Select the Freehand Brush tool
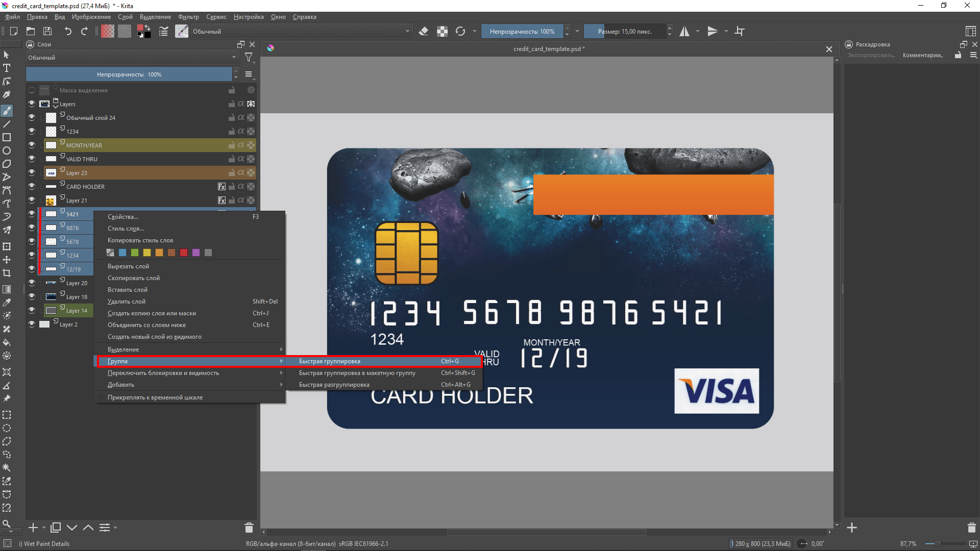This screenshot has width=980, height=551. [x=7, y=111]
